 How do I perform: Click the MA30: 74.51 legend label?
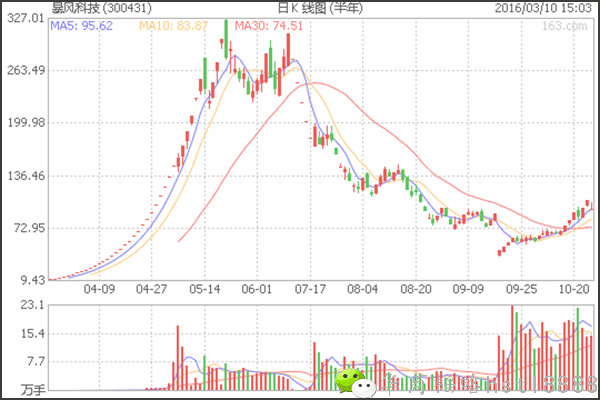269,26
